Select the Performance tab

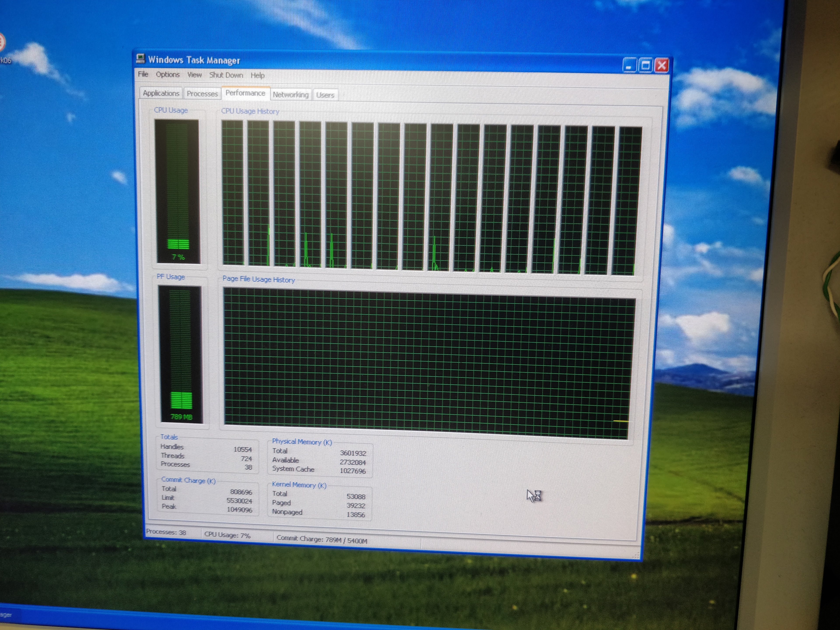(245, 93)
